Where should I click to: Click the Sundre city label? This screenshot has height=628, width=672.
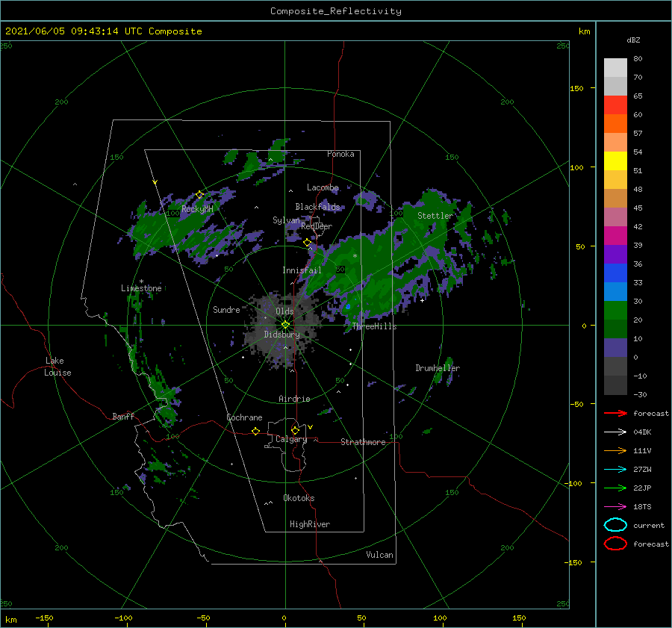(x=226, y=309)
